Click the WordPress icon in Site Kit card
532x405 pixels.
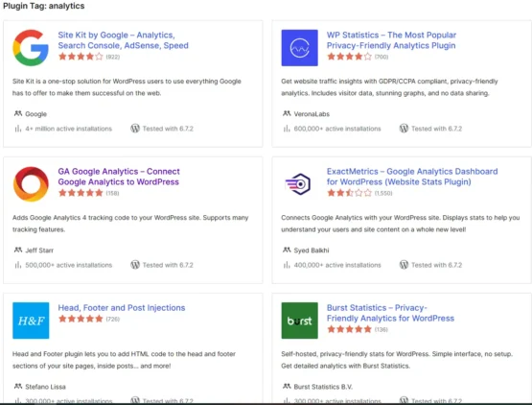pos(135,129)
